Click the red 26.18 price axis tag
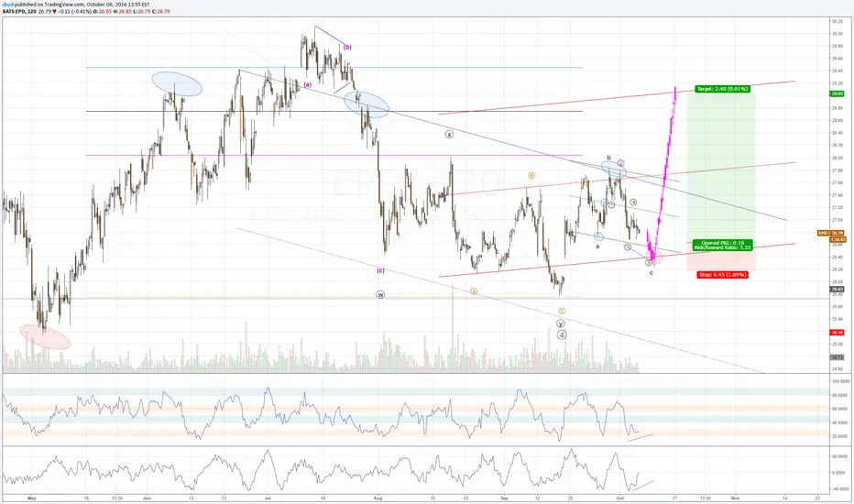The height and width of the screenshot is (504, 854). pos(836,333)
